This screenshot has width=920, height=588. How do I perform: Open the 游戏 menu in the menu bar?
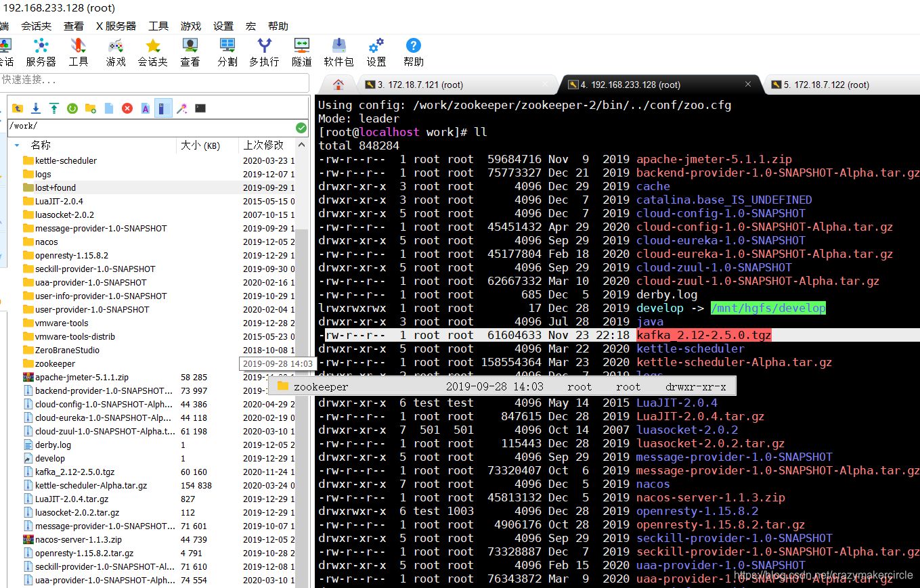point(191,26)
